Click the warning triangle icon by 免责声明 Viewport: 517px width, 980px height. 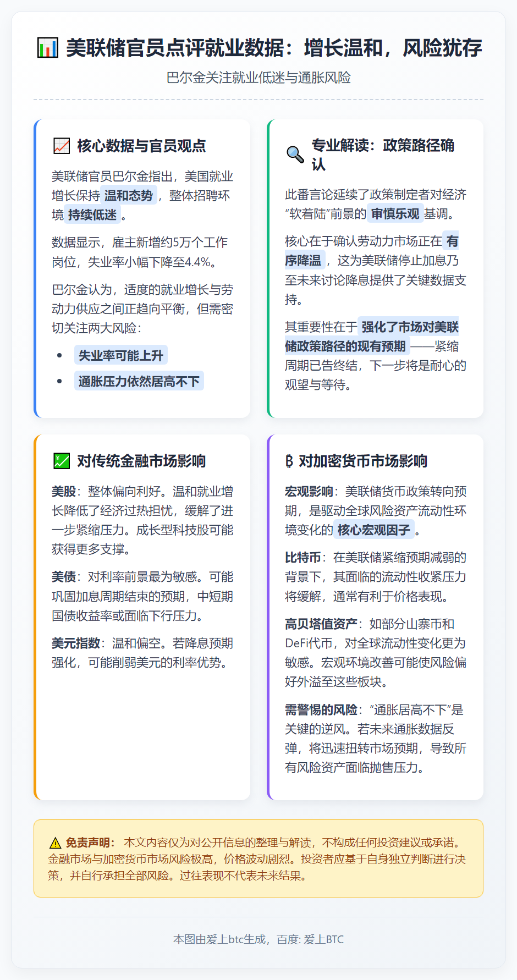click(55, 843)
